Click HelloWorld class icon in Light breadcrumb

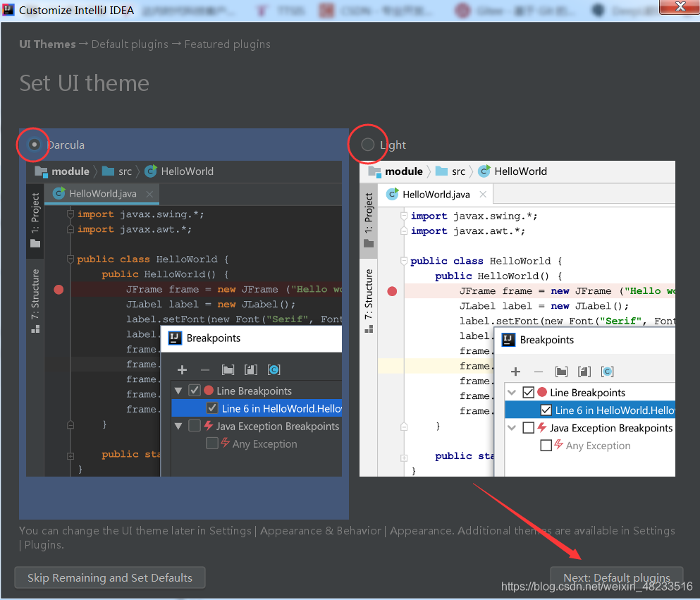(484, 171)
